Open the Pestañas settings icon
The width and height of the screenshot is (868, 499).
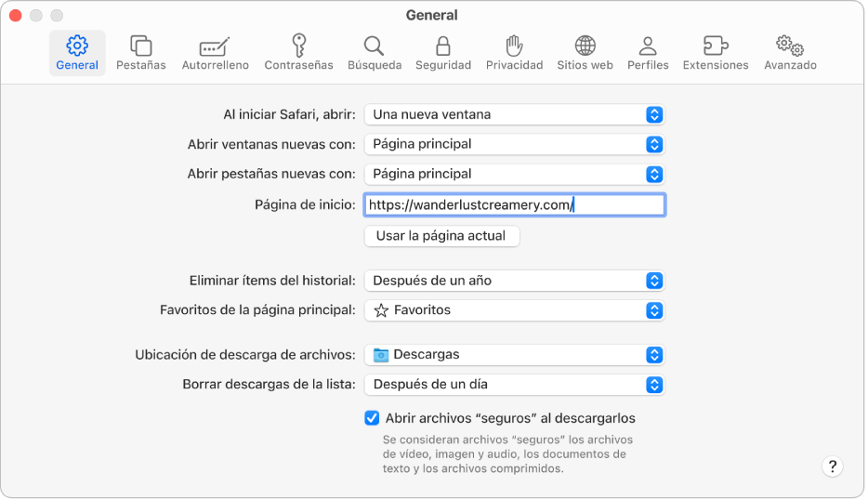tap(141, 46)
